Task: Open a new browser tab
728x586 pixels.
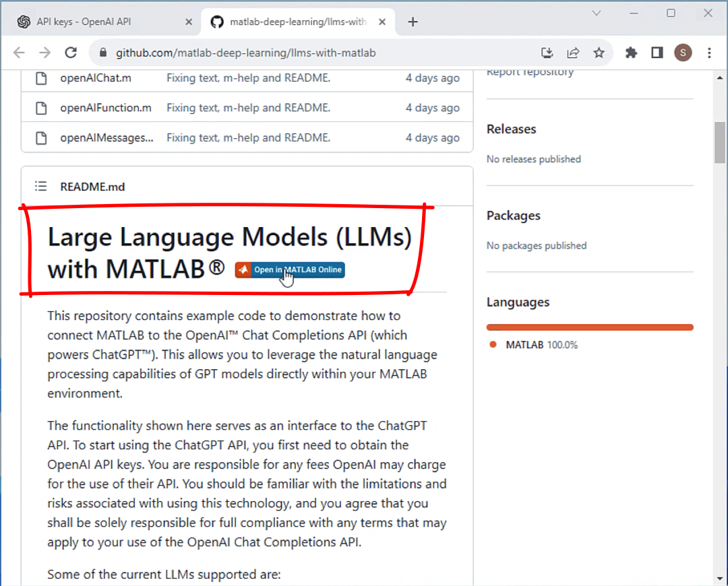Action: coord(413,22)
